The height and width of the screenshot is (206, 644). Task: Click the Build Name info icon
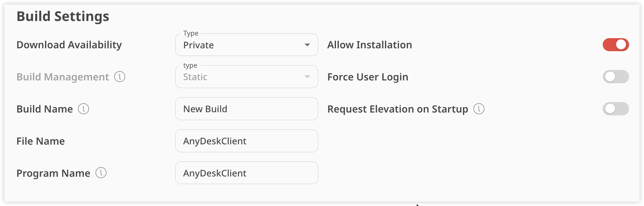click(x=83, y=109)
